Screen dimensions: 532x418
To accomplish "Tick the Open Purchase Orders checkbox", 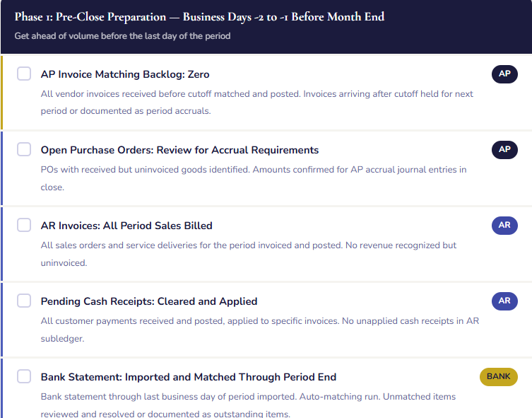I will pos(24,150).
